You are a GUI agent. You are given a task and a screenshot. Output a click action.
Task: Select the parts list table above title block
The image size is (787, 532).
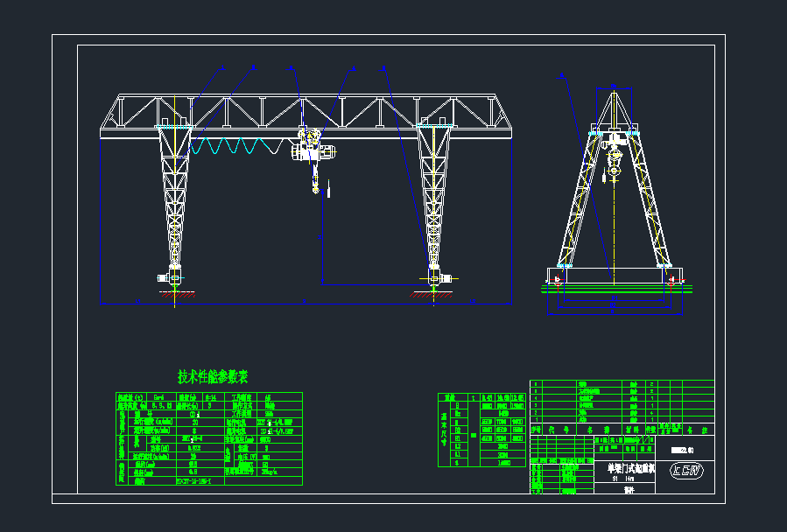click(622, 402)
